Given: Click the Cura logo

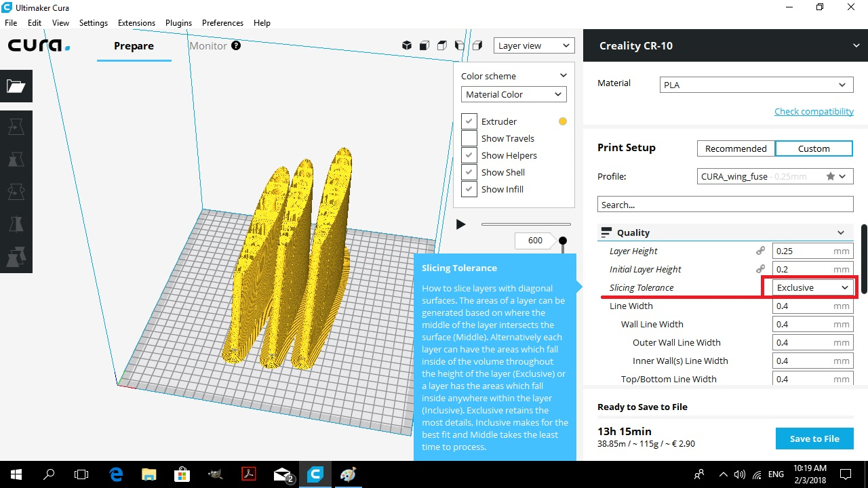Looking at the screenshot, I should (x=39, y=45).
